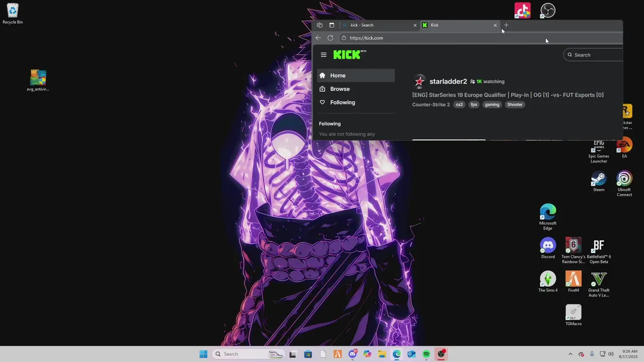
Task: Click the fps tag
Action: point(474,105)
